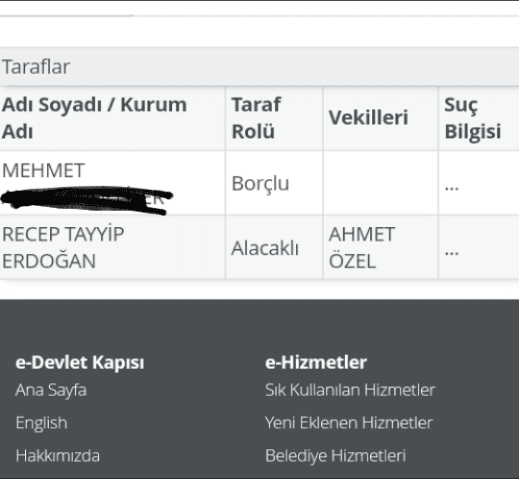
Task: Open Belediye Hizmetleri link
Action: click(x=336, y=456)
